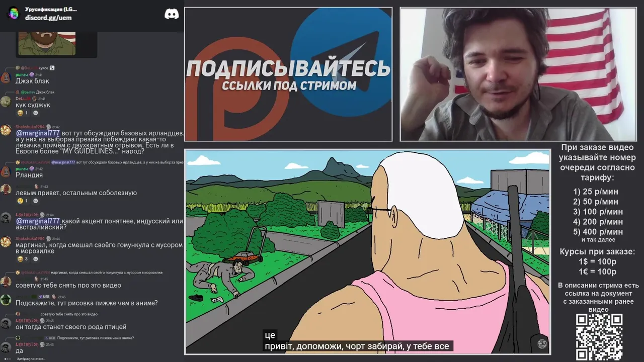Click рыгач's avatar beside 'Рландия'
The height and width of the screenshot is (362, 644).
[x=6, y=172]
